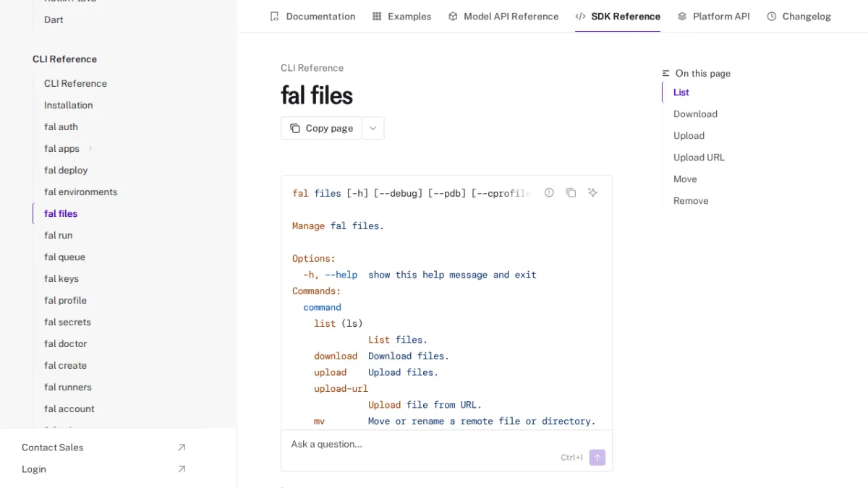
Task: Click the Model API Reference cube icon
Action: coord(453,16)
